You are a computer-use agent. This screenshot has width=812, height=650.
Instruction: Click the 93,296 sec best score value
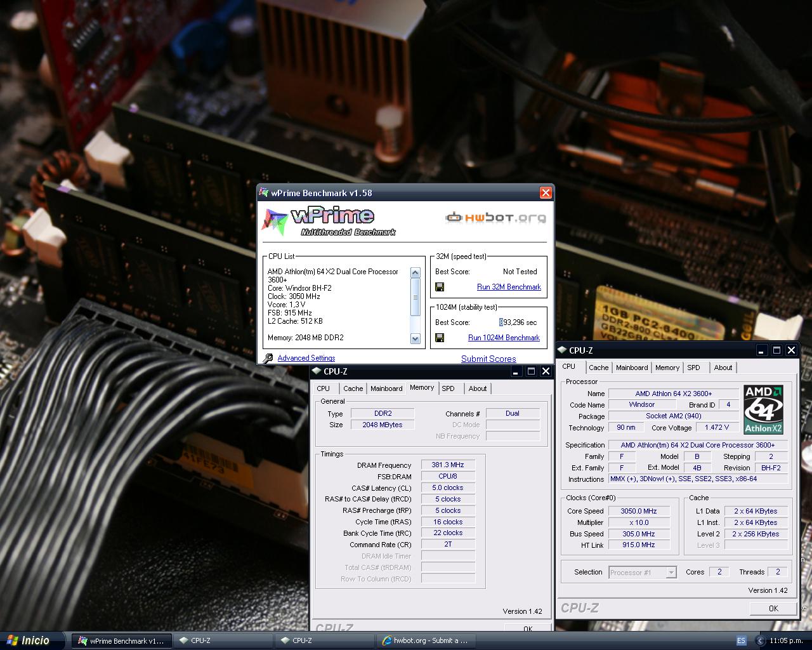(519, 322)
